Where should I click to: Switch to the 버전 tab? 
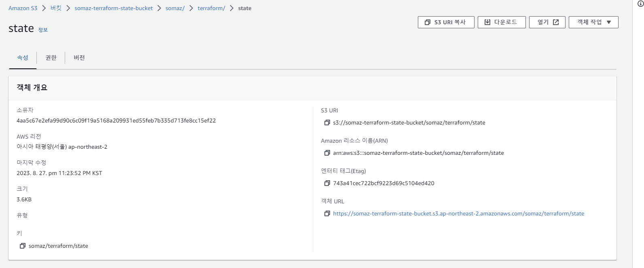pos(79,58)
